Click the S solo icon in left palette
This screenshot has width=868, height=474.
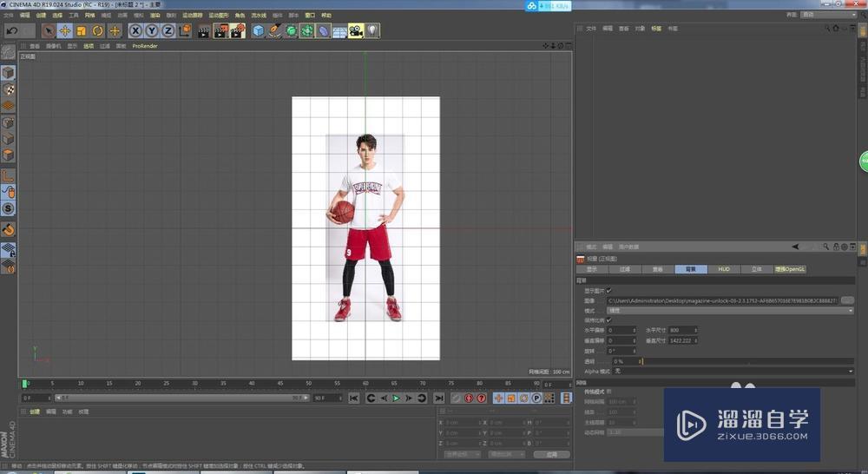(9, 208)
